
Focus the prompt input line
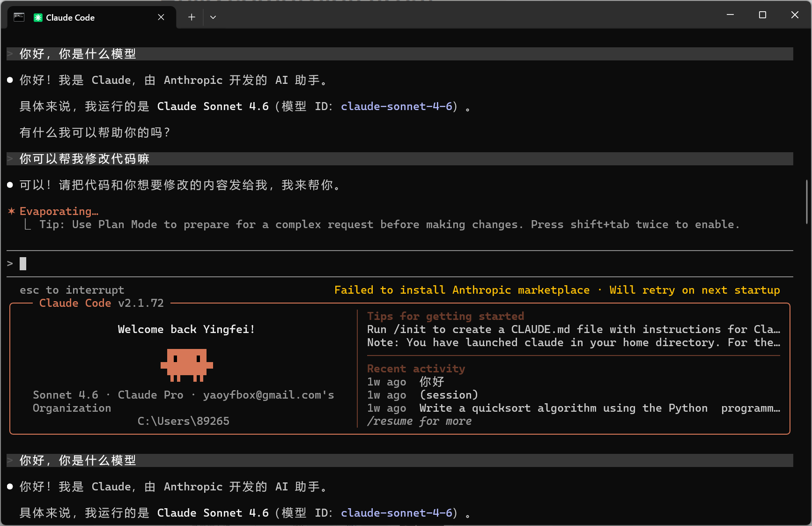pyautogui.click(x=400, y=264)
